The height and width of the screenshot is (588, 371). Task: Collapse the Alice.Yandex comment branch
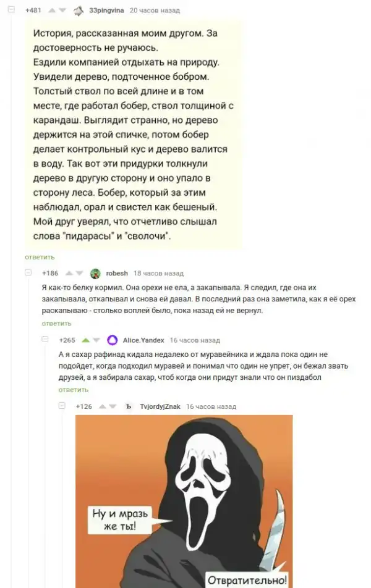pos(45,339)
